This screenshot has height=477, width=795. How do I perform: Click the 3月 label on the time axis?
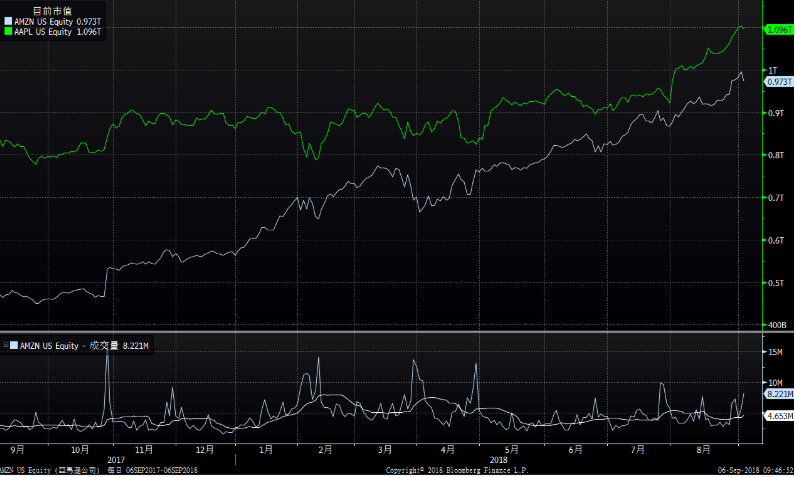click(x=385, y=450)
